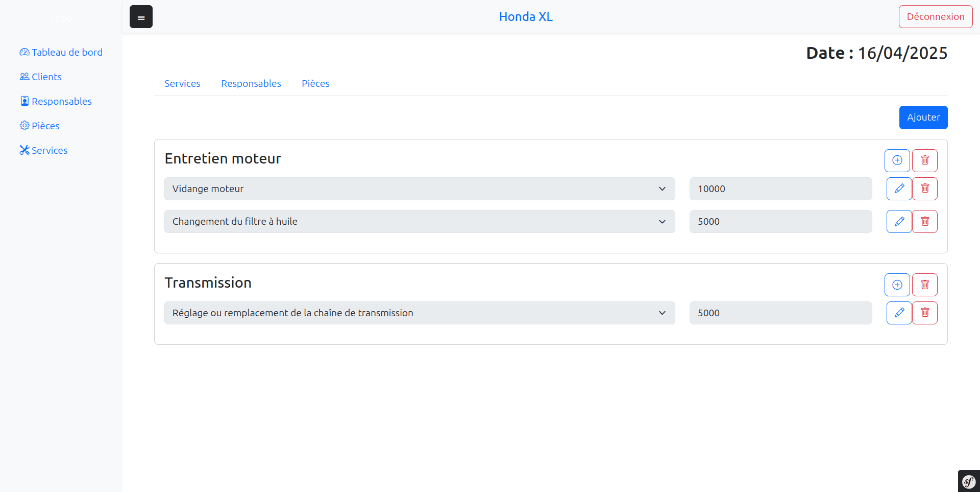The image size is (980, 492).
Task: Click the Ajouter button
Action: coord(923,118)
